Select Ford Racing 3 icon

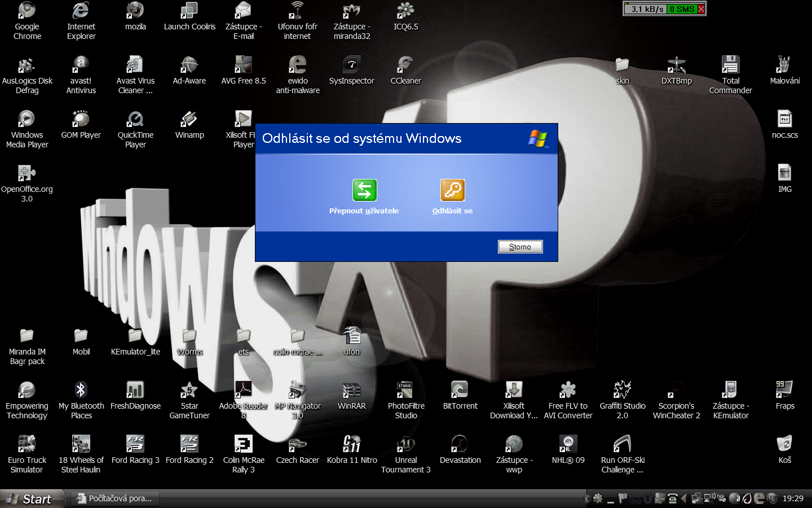pos(135,444)
